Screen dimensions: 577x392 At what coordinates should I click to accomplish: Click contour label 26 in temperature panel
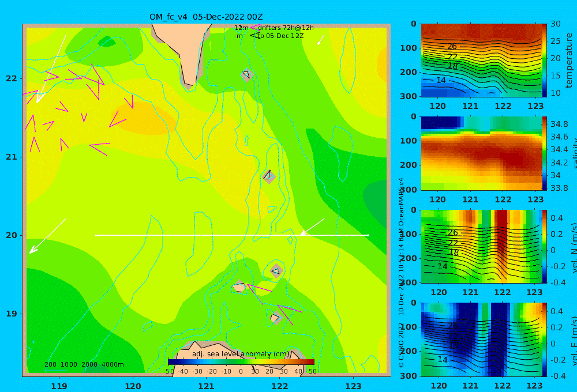tap(452, 47)
